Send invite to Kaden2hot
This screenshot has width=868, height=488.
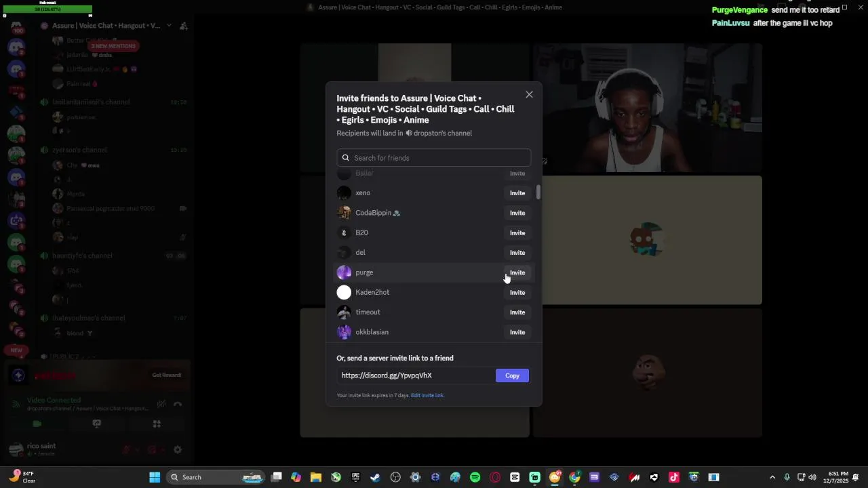point(517,293)
